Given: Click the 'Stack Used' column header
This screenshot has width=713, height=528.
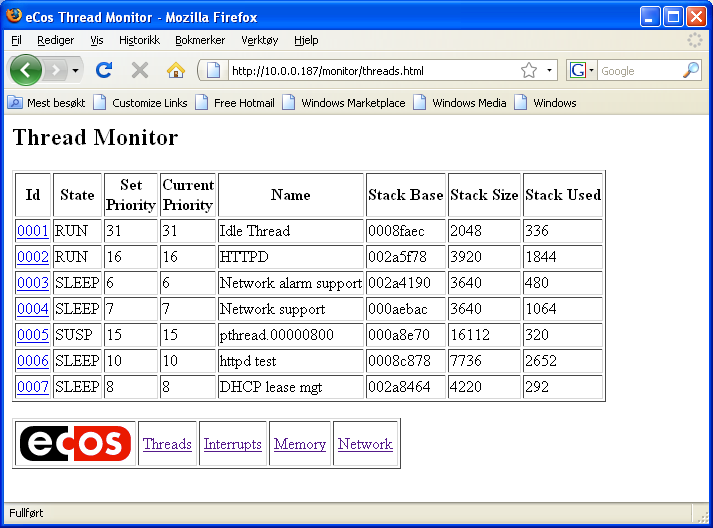Looking at the screenshot, I should (x=563, y=195).
